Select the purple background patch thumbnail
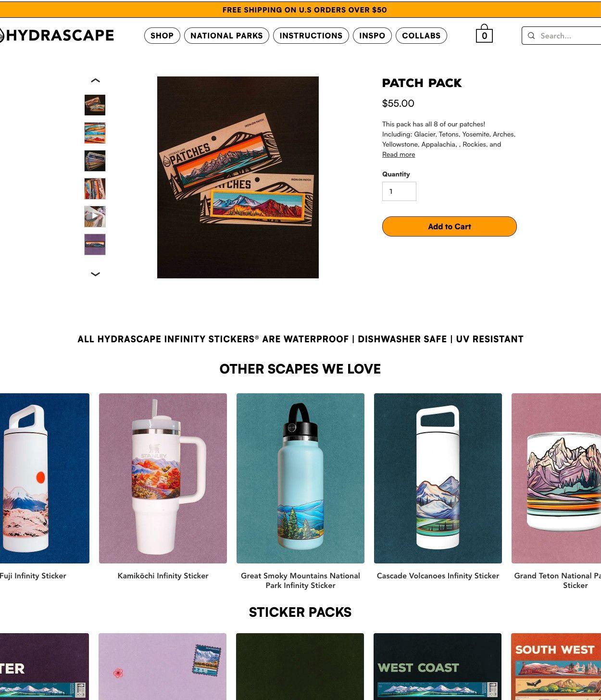Image resolution: width=601 pixels, height=700 pixels. [x=95, y=244]
